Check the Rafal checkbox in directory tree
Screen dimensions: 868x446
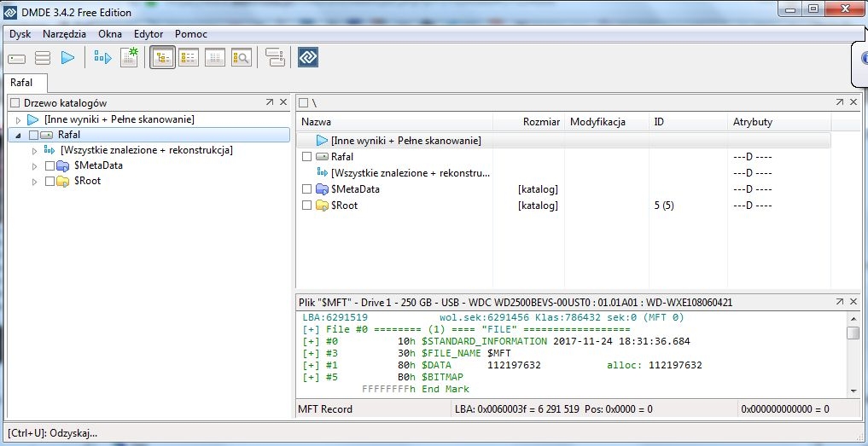(x=33, y=135)
